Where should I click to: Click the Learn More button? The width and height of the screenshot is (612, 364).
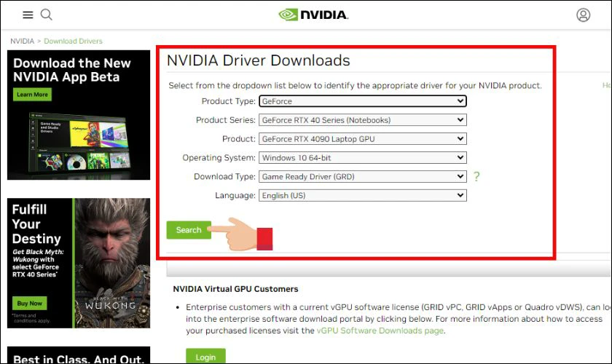click(32, 95)
